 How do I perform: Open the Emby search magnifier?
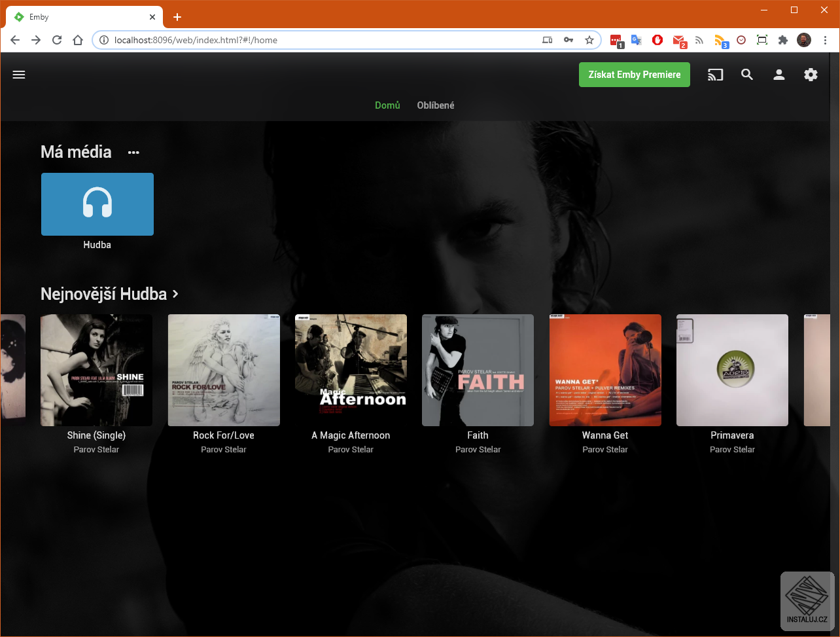coord(747,75)
